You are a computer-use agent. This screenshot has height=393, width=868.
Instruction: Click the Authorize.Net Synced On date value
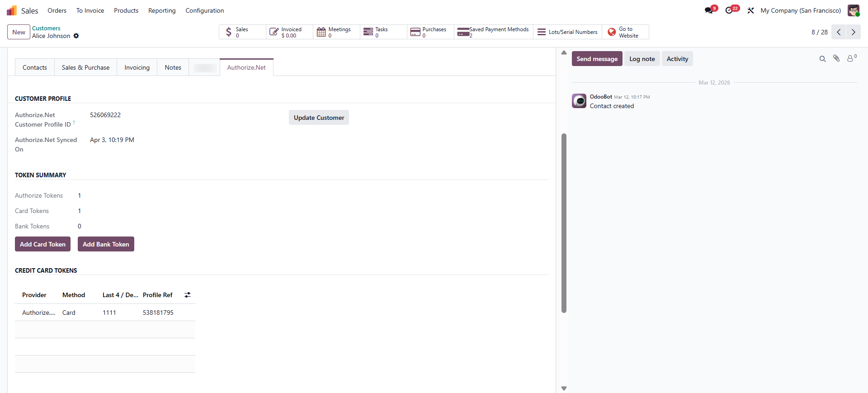coord(112,140)
